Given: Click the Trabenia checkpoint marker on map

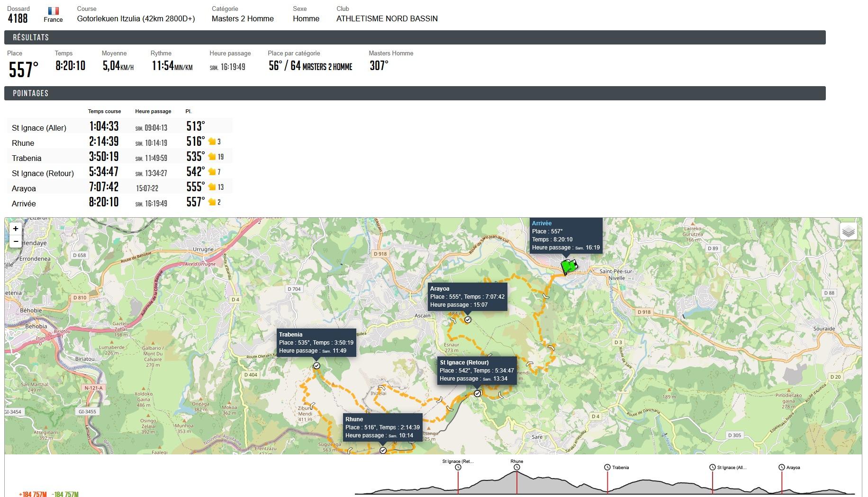Looking at the screenshot, I should point(316,366).
